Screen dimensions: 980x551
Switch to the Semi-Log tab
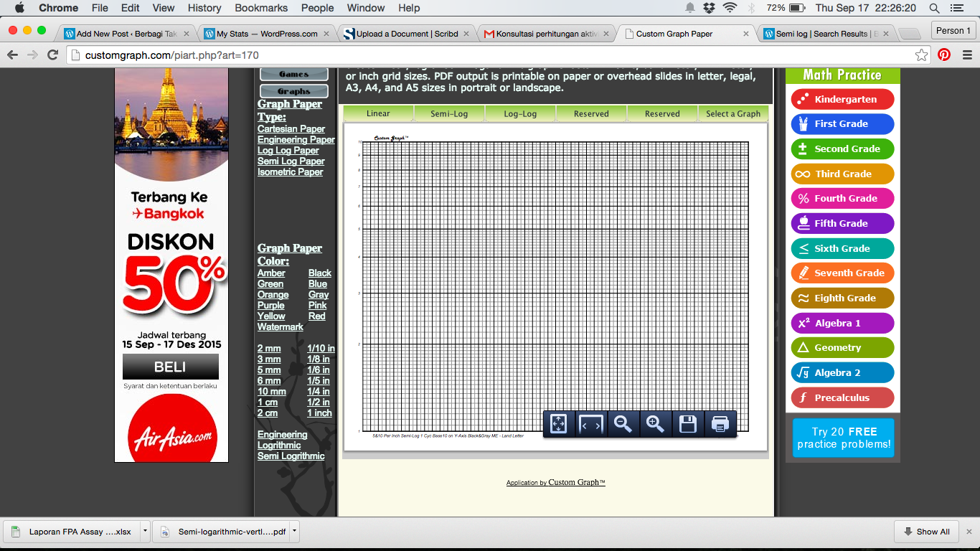[x=449, y=113]
